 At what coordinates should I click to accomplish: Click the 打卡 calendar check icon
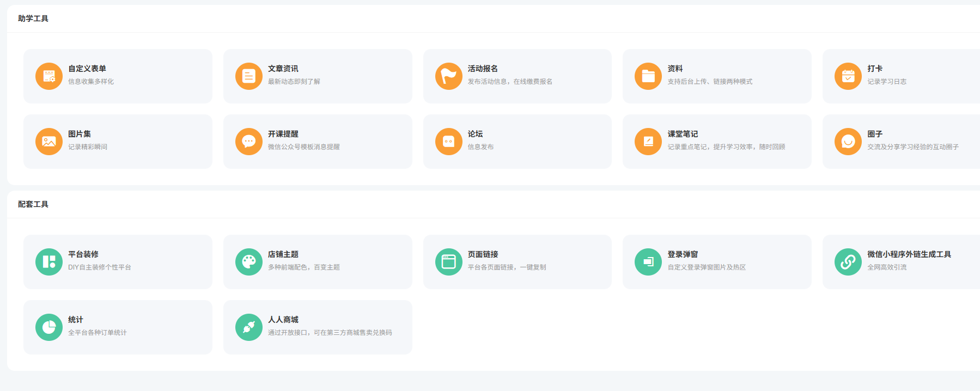pos(848,76)
